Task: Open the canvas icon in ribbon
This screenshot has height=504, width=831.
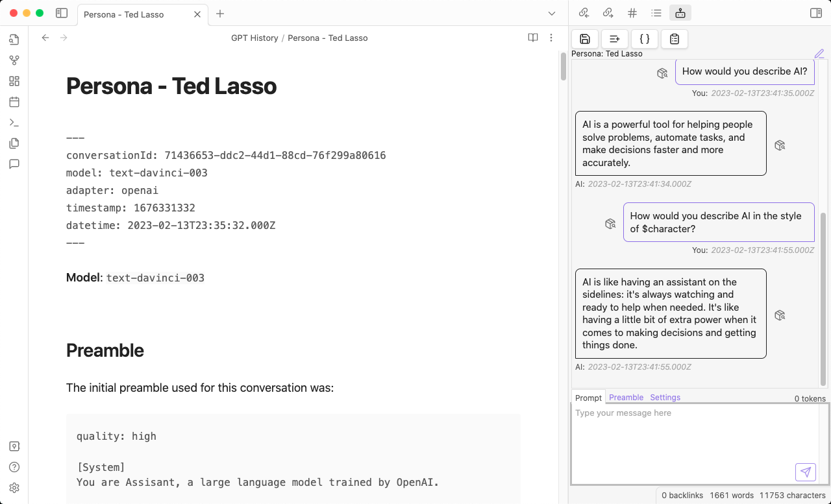Action: tap(14, 81)
